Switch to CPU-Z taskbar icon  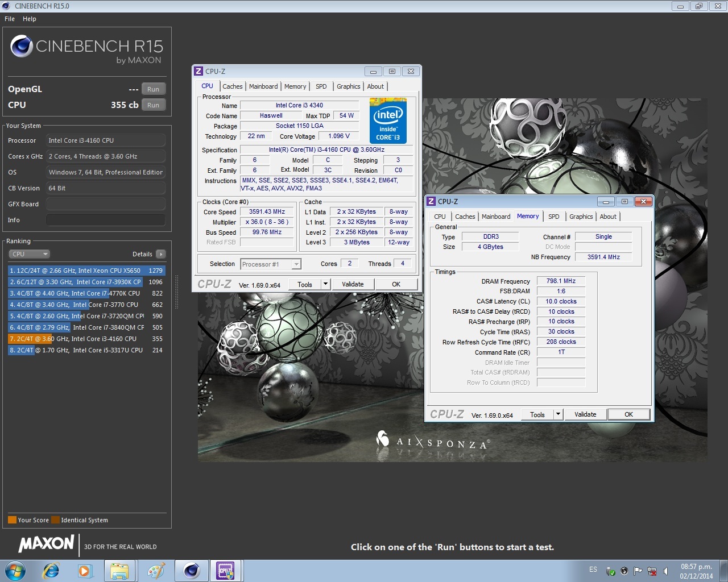point(226,571)
